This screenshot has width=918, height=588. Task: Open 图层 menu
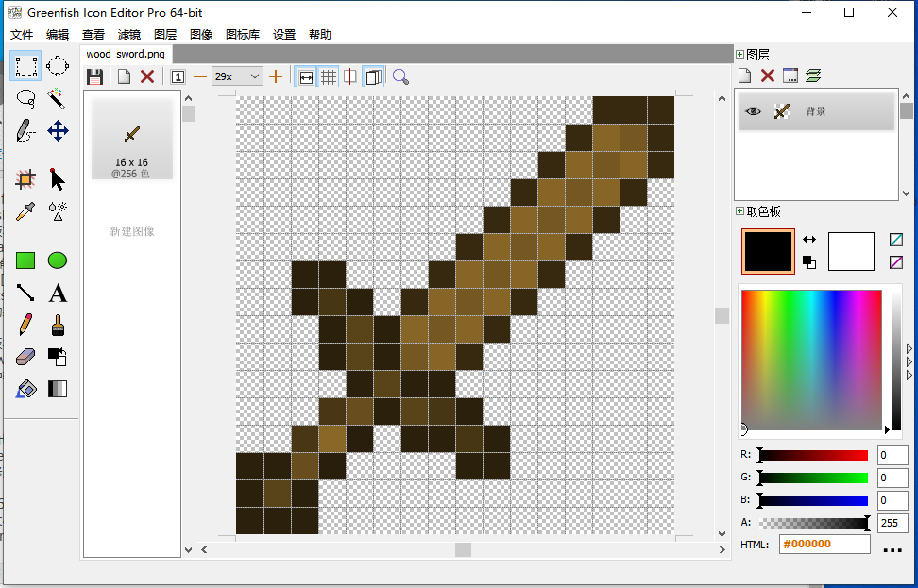[x=165, y=35]
